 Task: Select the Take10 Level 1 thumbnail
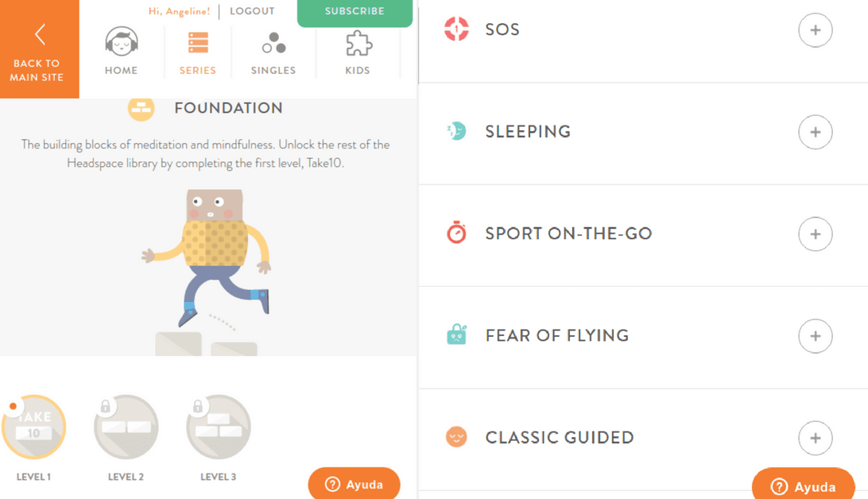click(x=33, y=427)
